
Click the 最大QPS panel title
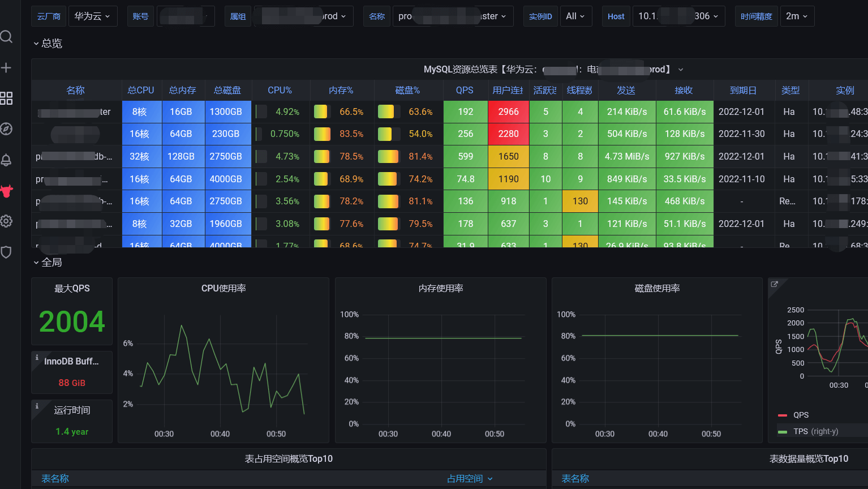click(x=72, y=289)
